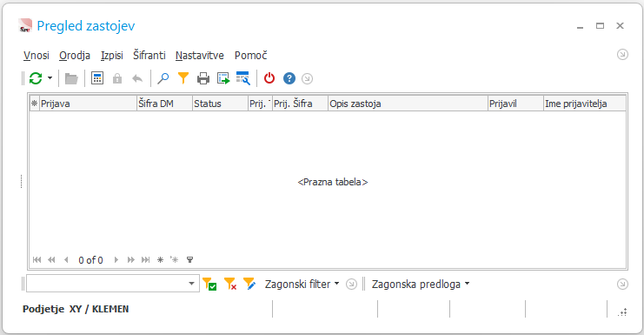This screenshot has width=644, height=335.
Task: Sort by Prijava column header
Action: point(88,104)
